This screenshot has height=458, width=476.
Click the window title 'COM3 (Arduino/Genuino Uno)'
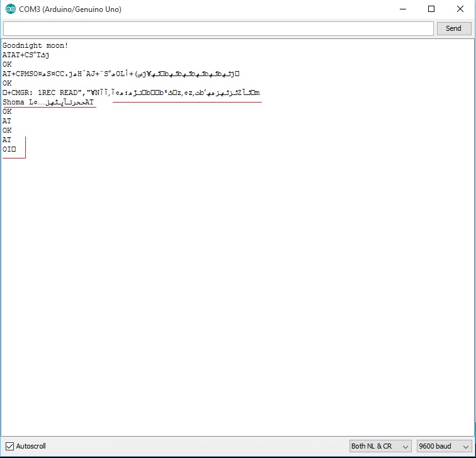click(x=70, y=9)
